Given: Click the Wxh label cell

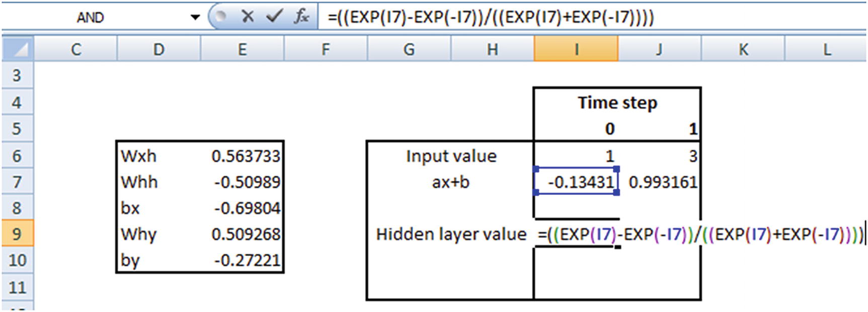Looking at the screenshot, I should (x=159, y=156).
